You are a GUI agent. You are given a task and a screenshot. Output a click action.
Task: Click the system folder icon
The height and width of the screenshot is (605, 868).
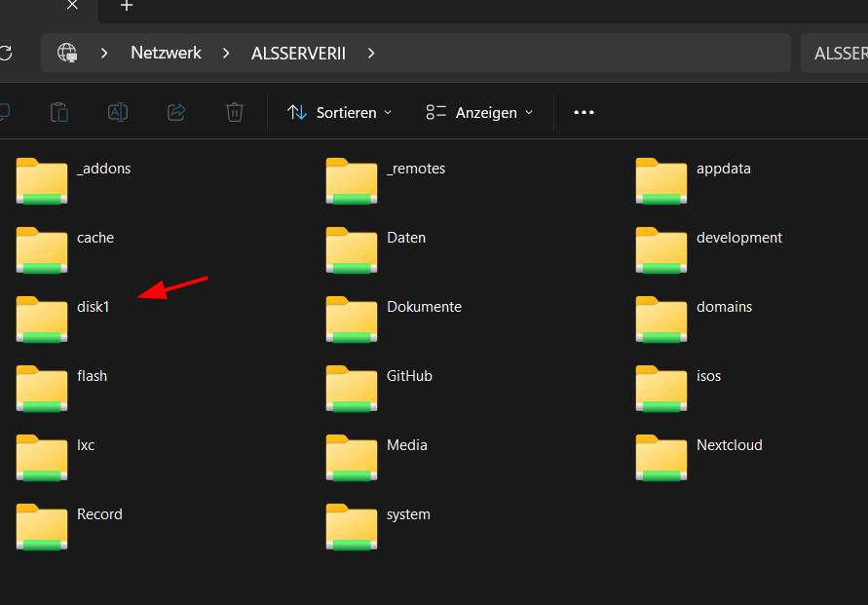click(x=352, y=527)
